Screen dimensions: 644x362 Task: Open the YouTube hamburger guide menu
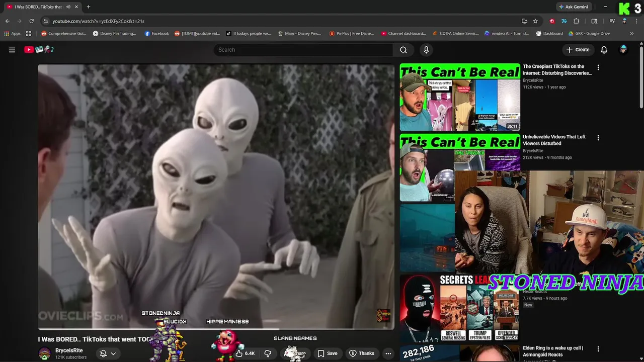click(12, 50)
